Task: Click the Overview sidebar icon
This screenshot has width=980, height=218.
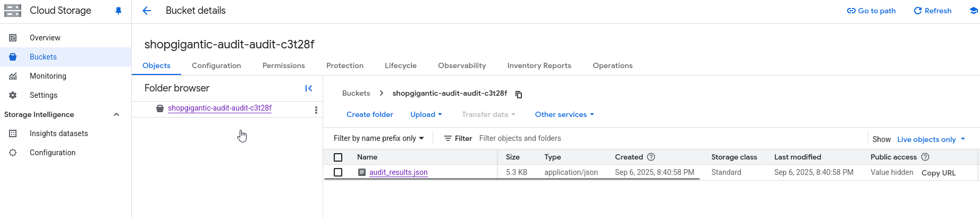Action: pyautogui.click(x=13, y=38)
